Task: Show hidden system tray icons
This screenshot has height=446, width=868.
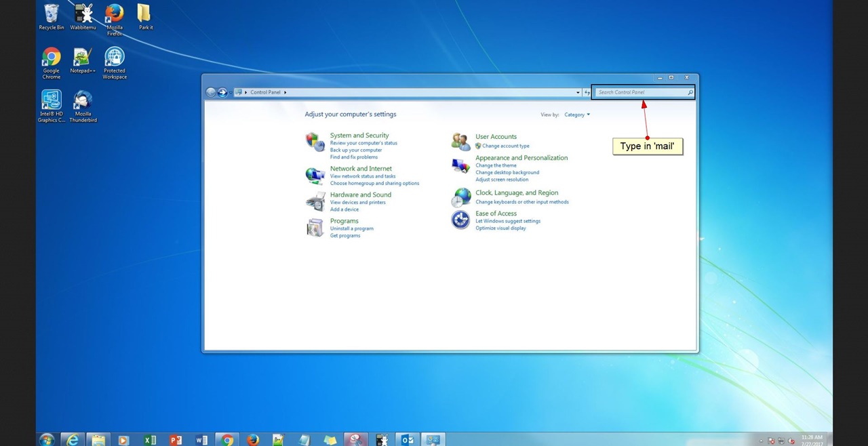Action: tap(761, 441)
